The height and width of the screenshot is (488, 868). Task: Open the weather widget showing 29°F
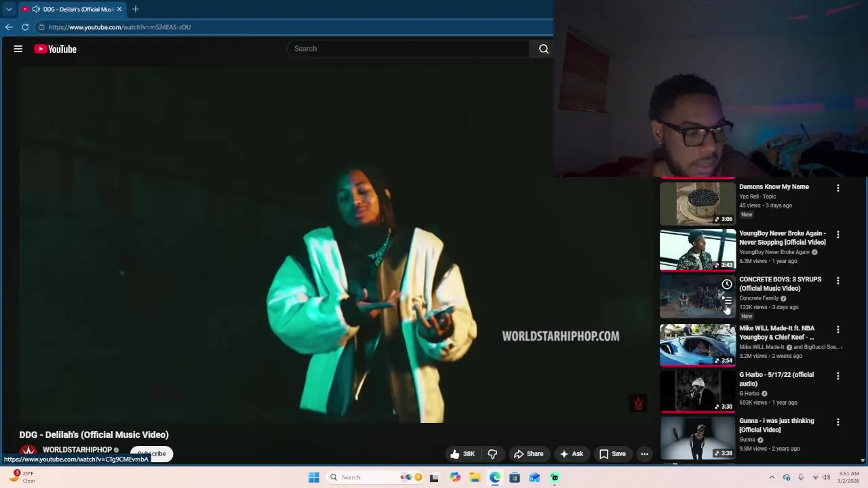[x=22, y=476]
